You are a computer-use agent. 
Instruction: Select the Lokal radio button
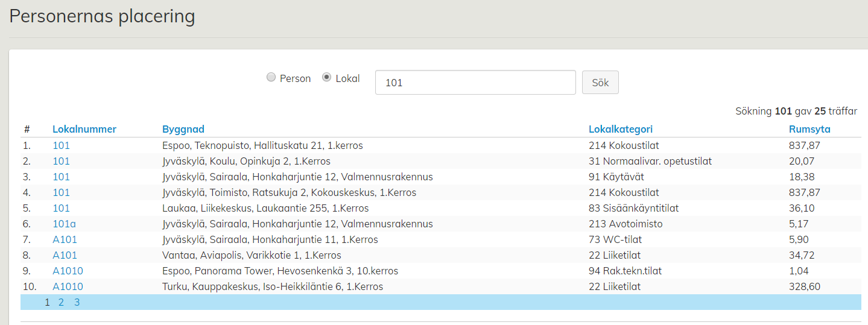pos(327,78)
